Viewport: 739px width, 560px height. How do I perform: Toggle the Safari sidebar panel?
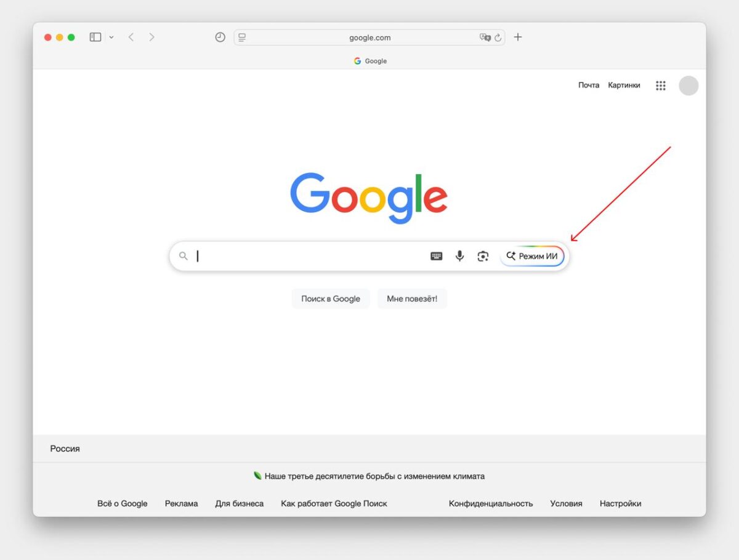point(94,37)
